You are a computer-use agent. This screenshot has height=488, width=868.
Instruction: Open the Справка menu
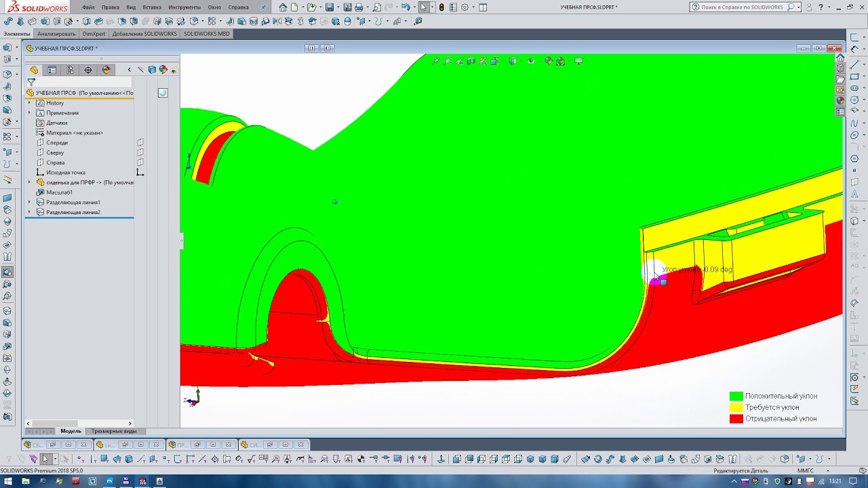(x=238, y=7)
